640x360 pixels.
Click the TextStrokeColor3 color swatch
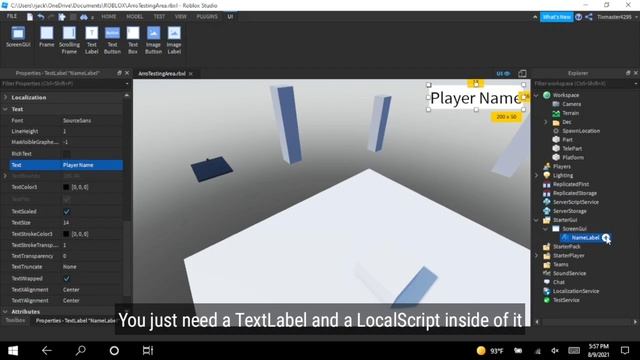pos(66,234)
